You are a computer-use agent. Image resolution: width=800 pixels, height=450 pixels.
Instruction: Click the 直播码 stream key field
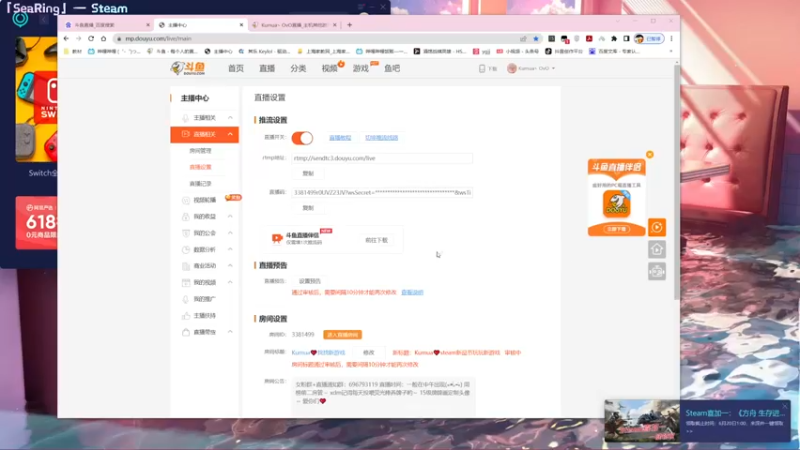tap(382, 192)
